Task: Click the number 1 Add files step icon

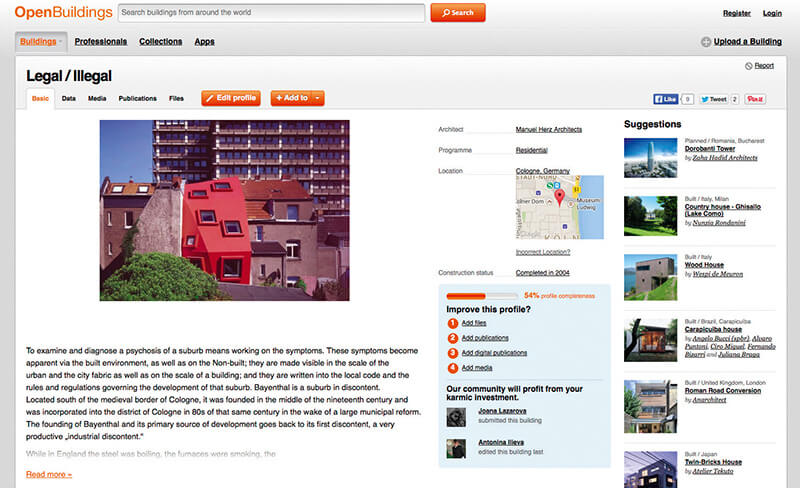Action: pos(453,323)
